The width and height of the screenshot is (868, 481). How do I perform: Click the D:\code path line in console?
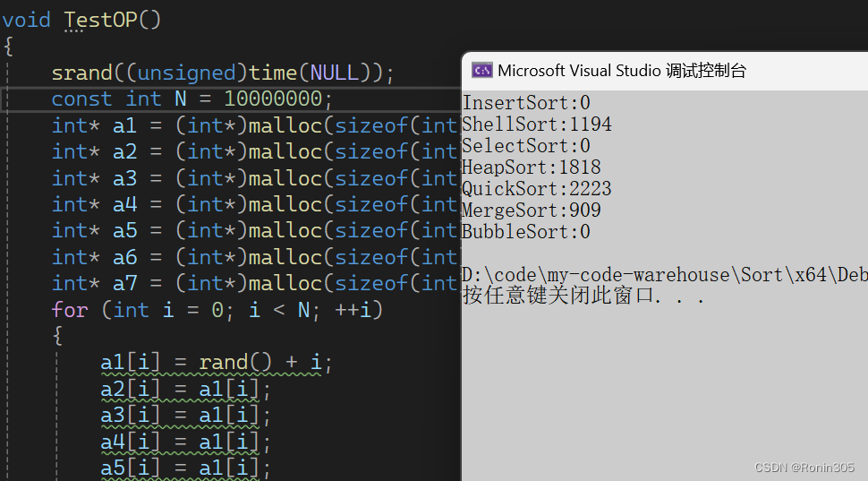click(x=665, y=275)
